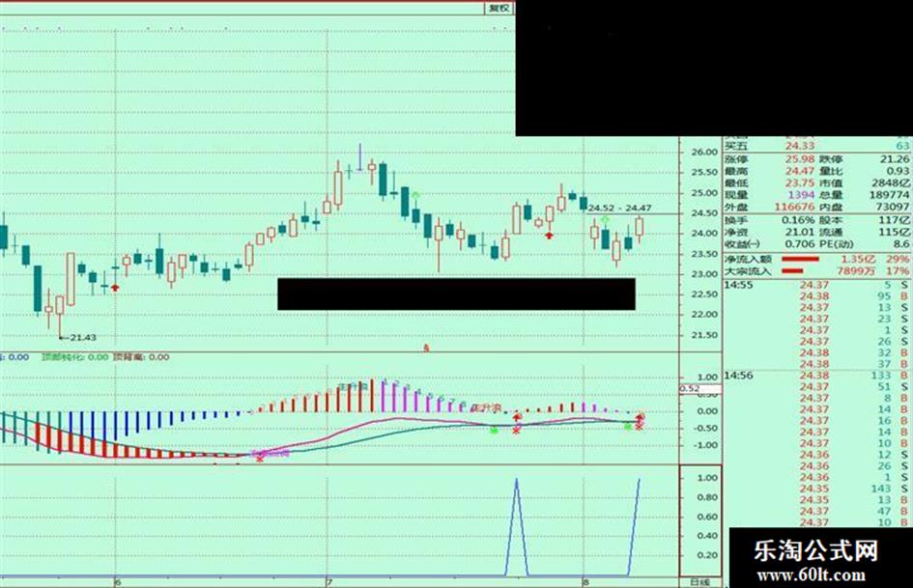Click the 顶部钝化 indicator label
The height and width of the screenshot is (588, 913).
[x=74, y=357]
